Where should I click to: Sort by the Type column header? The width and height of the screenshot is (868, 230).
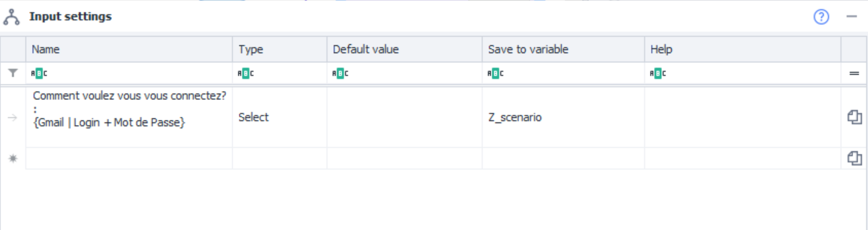point(251,49)
